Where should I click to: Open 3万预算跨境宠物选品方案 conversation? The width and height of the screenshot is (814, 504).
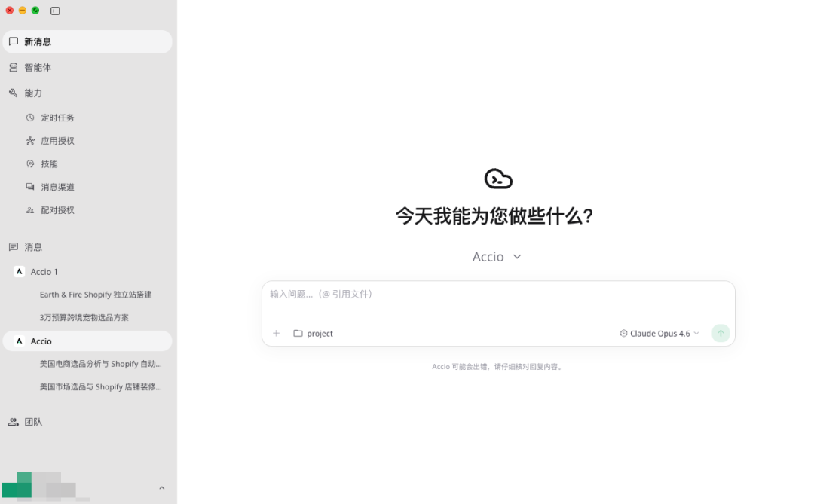84,318
